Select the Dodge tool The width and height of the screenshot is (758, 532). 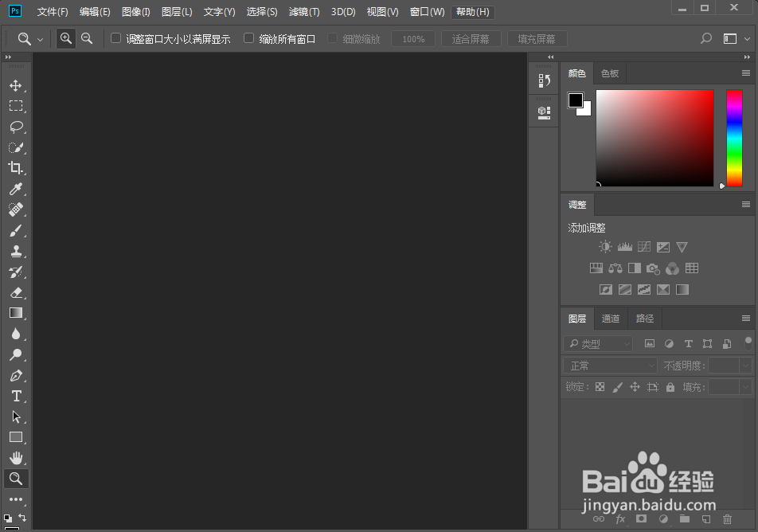[x=16, y=354]
